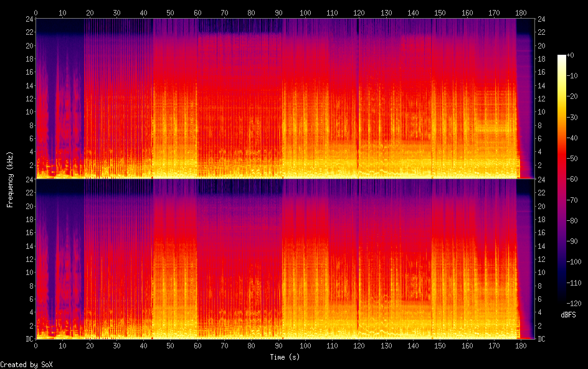Click '60' on the bottom time axis
Screen dimensions: 588x369
197,346
